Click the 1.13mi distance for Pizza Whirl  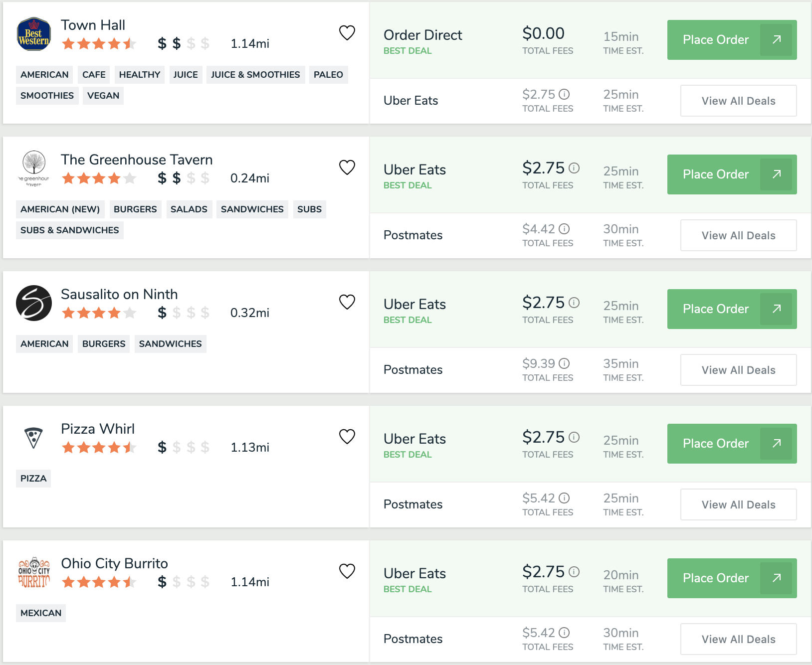(250, 448)
